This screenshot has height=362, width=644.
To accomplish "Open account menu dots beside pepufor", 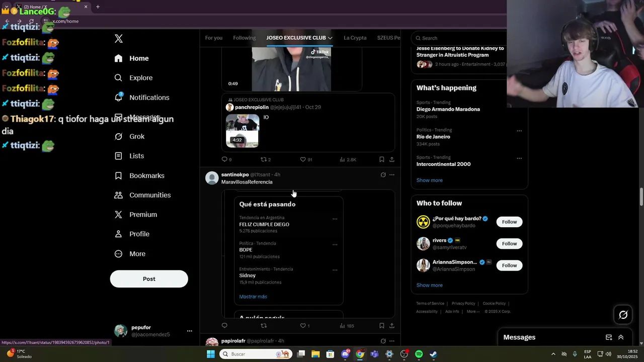I will 190,331.
